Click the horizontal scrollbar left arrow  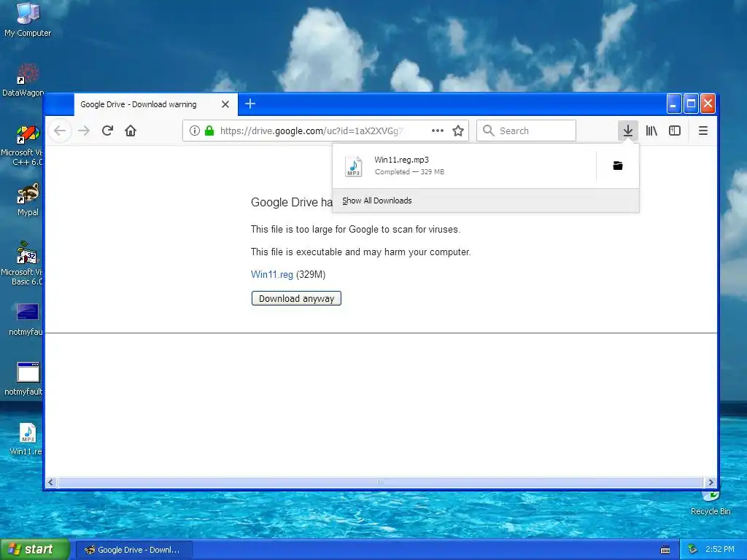[51, 483]
